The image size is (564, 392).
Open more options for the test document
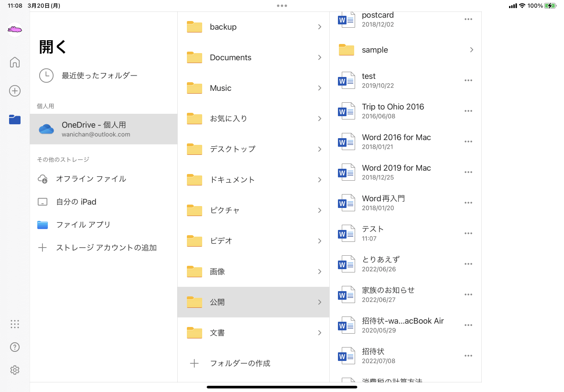(x=468, y=80)
